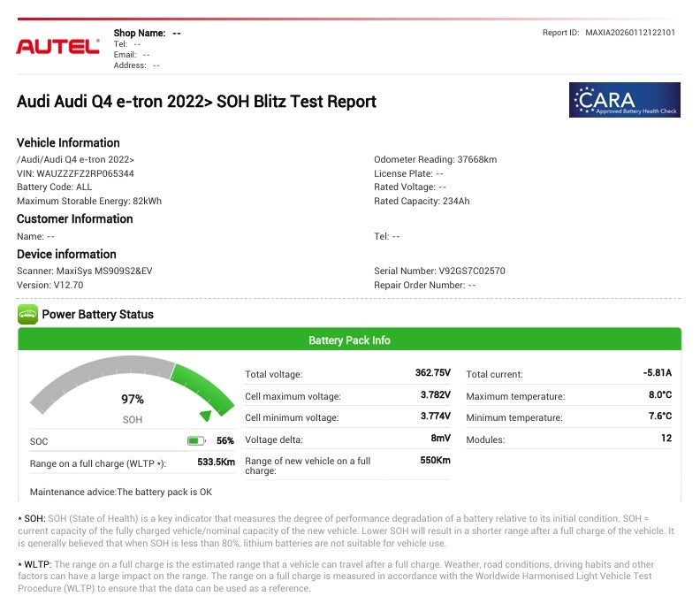Click the SOC battery level icon

(x=195, y=440)
